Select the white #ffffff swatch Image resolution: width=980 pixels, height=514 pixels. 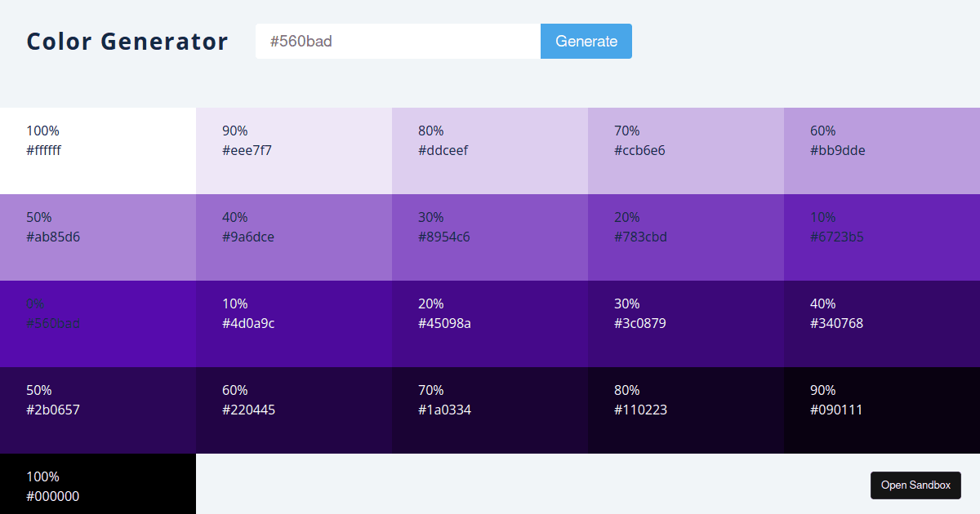pyautogui.click(x=98, y=150)
